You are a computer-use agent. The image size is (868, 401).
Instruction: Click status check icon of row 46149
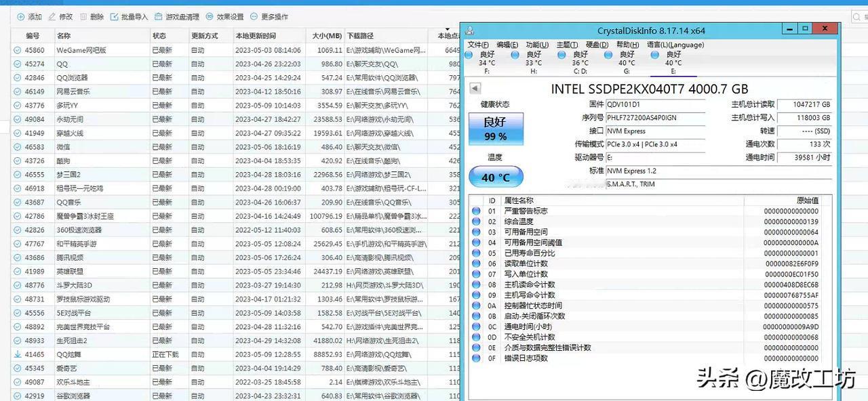pyautogui.click(x=18, y=91)
